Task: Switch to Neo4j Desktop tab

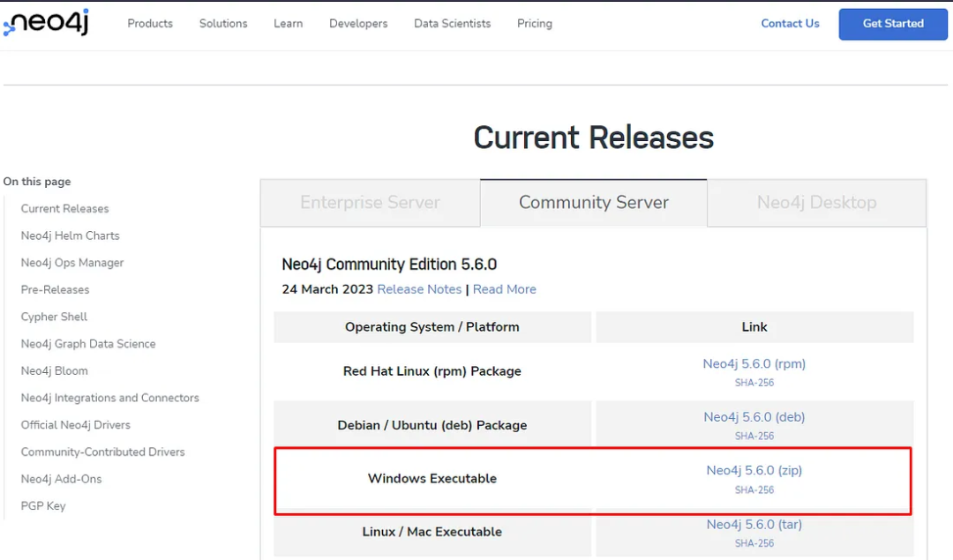Action: coord(816,203)
